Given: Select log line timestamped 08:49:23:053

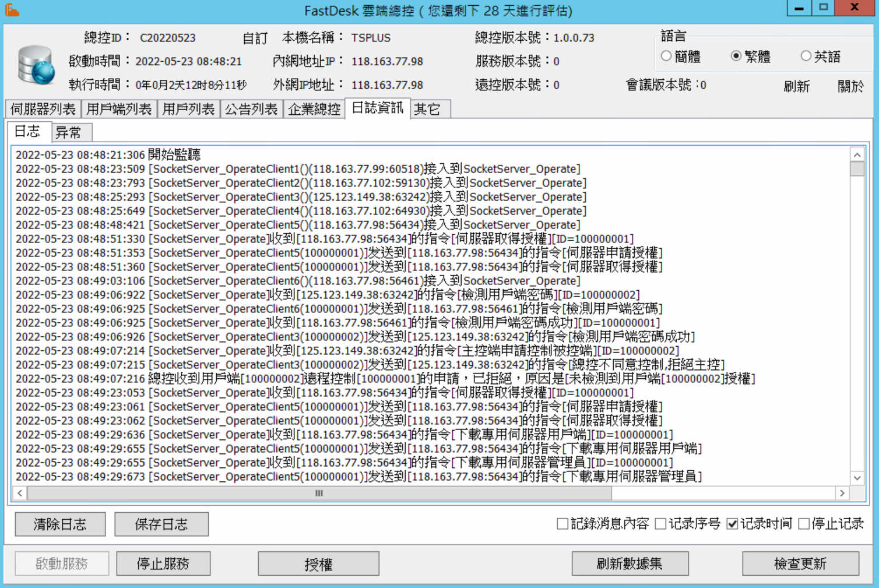Looking at the screenshot, I should click(325, 393).
